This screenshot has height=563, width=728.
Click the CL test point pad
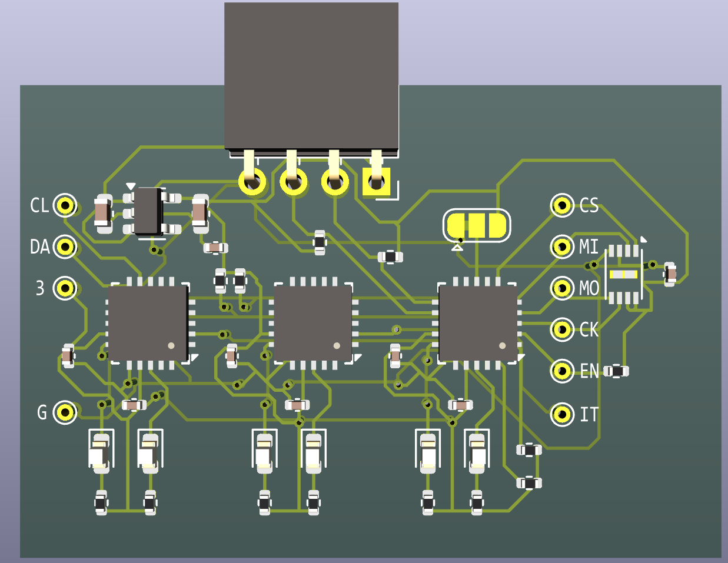(65, 205)
